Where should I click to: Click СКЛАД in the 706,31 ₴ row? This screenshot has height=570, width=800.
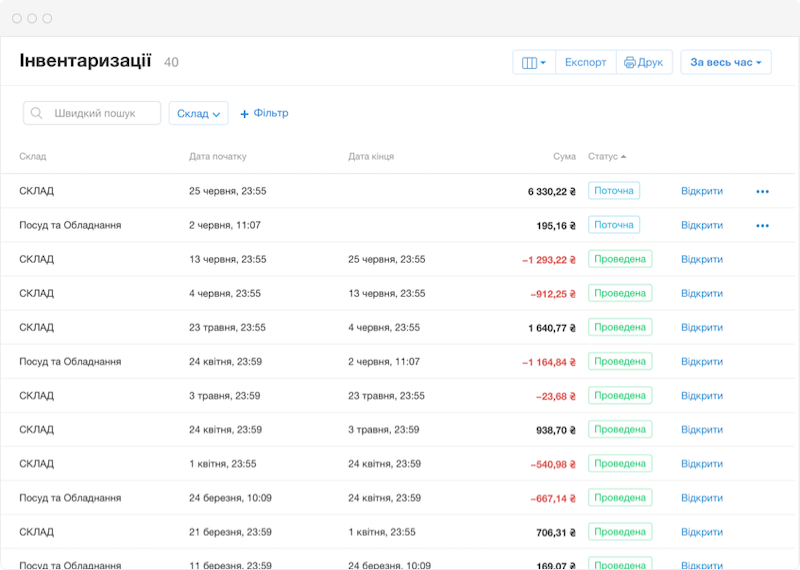click(x=36, y=532)
